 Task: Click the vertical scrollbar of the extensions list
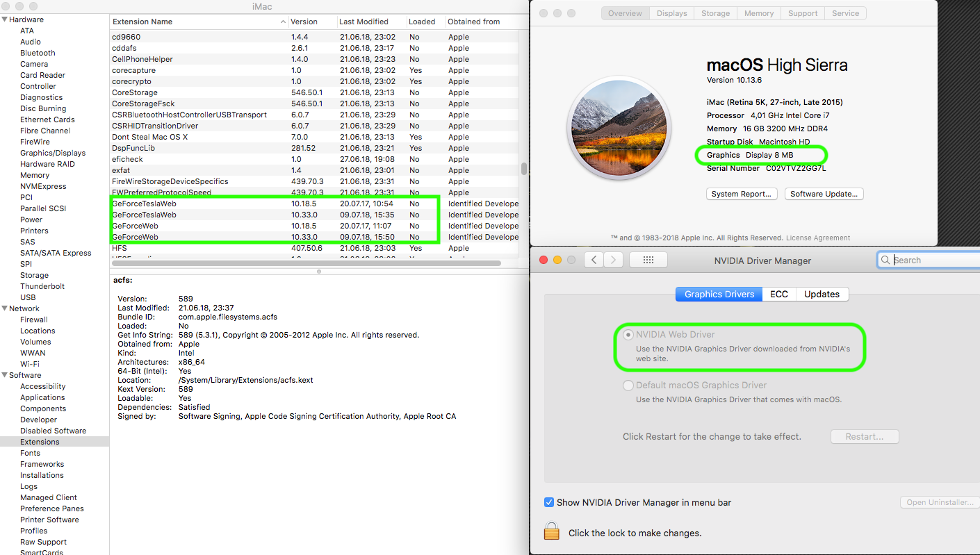click(x=523, y=169)
